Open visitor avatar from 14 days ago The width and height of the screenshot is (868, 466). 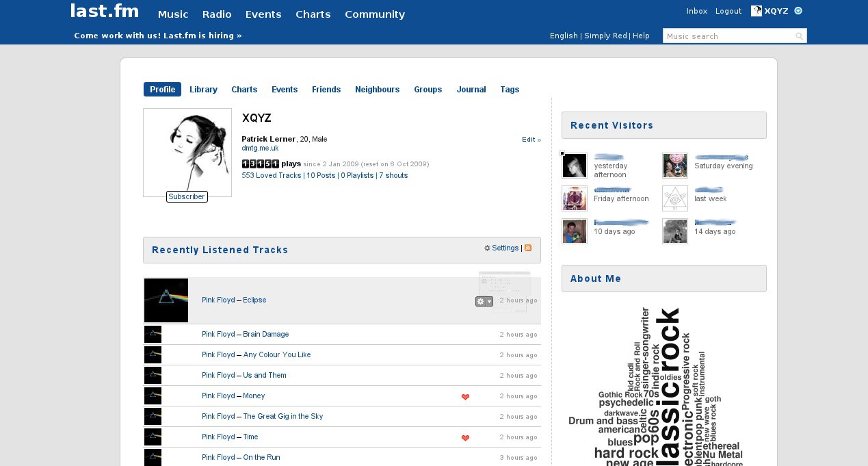pos(675,231)
